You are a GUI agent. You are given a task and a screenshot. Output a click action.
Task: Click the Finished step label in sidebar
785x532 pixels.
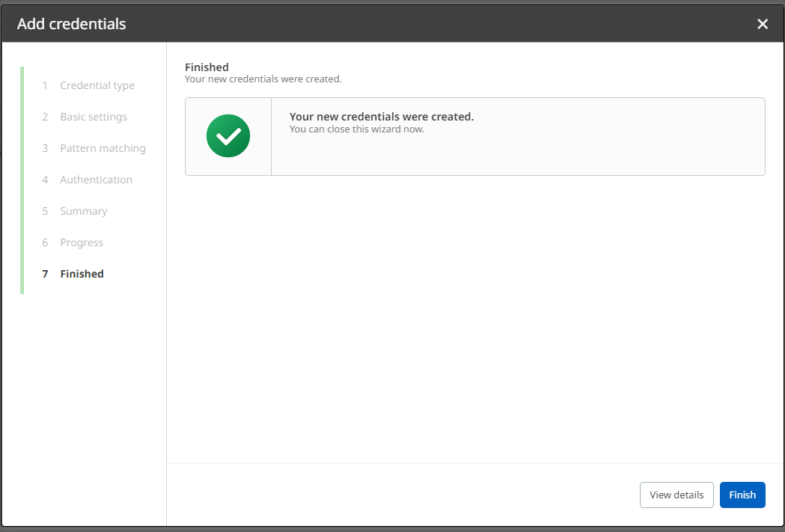pos(82,274)
